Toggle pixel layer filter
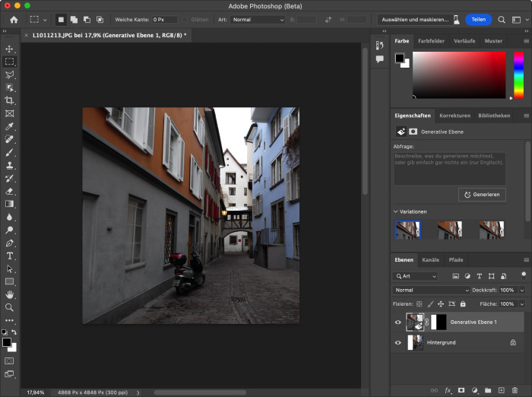Viewport: 532px width, 397px height. (x=456, y=276)
